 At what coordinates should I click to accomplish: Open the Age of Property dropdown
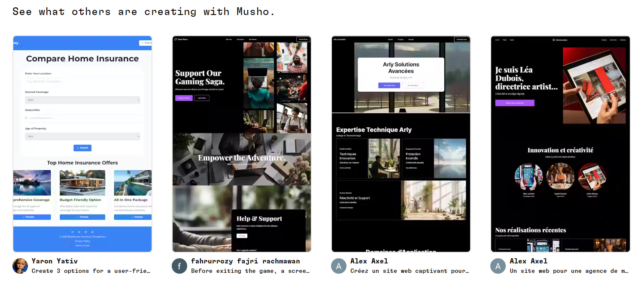82,136
